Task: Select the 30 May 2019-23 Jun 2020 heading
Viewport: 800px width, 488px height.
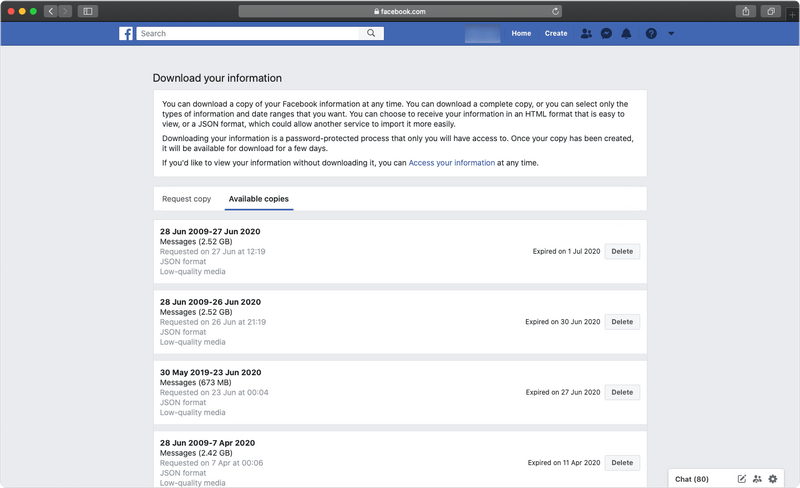Action: [x=211, y=372]
